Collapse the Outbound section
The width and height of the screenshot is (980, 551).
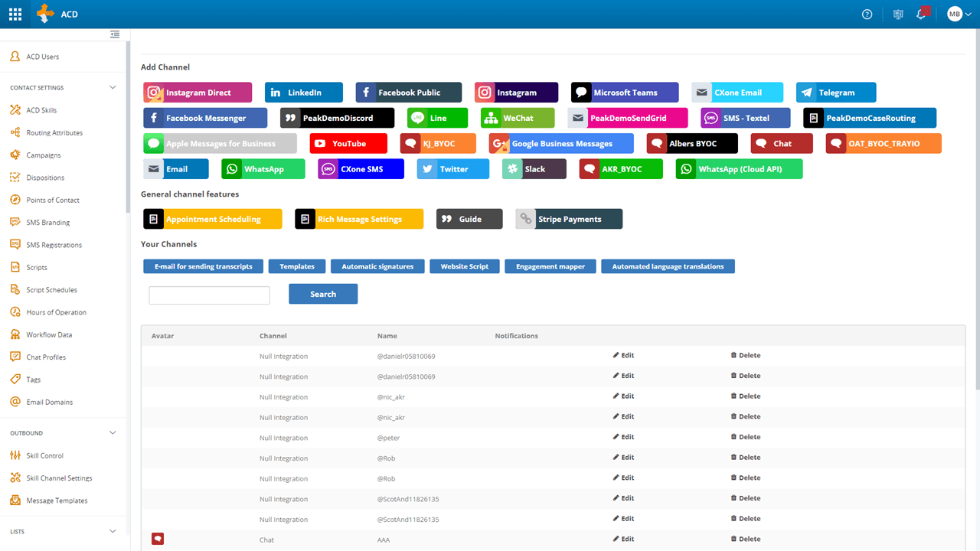[113, 433]
